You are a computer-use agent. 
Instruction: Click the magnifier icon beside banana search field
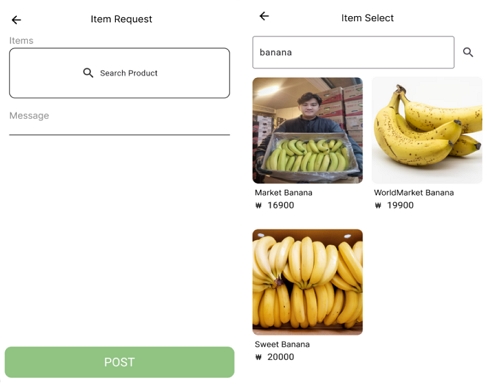tap(468, 52)
